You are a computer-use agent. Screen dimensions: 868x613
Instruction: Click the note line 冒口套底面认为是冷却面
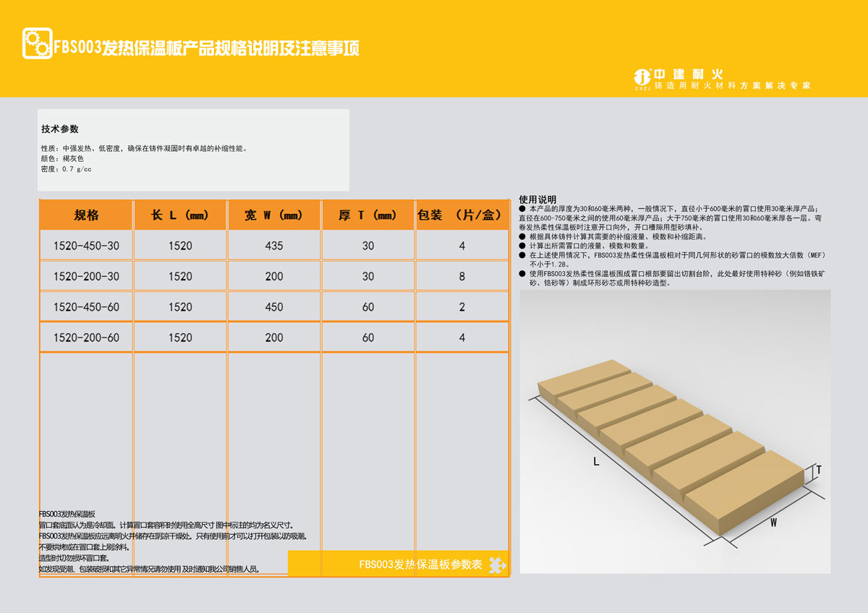[x=166, y=525]
